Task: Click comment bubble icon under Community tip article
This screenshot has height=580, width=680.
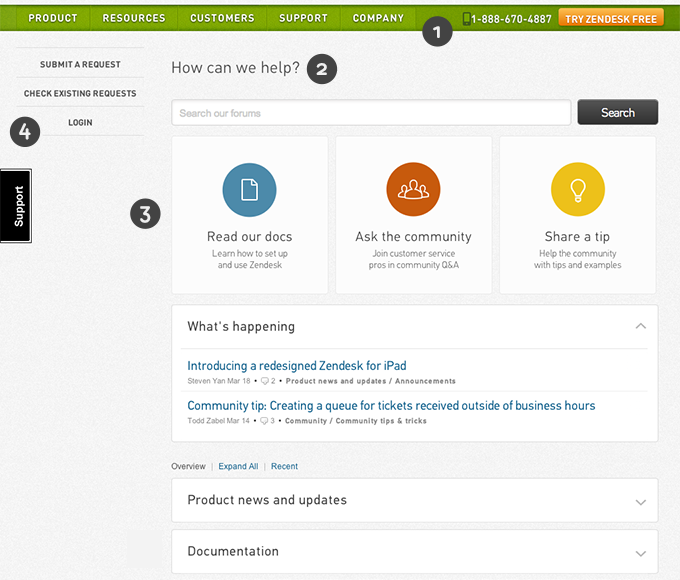Action: click(265, 421)
